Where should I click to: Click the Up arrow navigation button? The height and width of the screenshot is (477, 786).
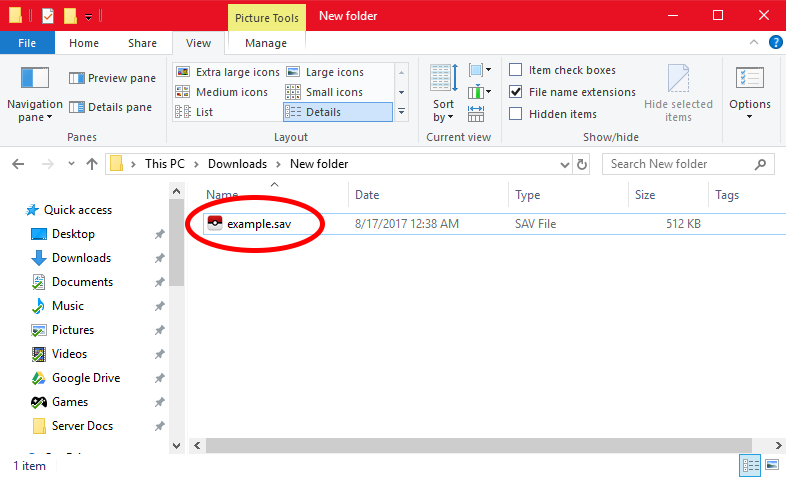(x=92, y=164)
